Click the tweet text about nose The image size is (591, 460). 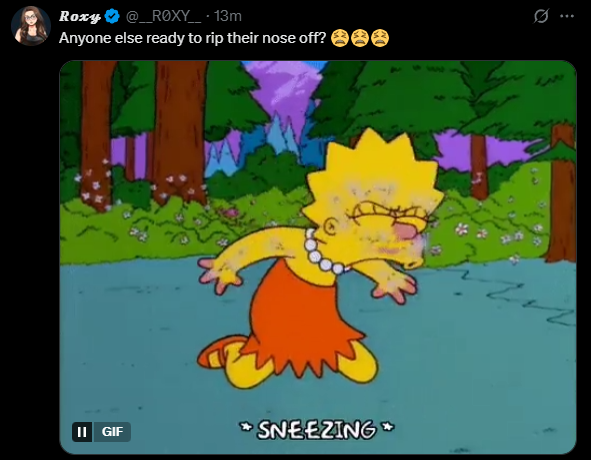[x=192, y=38]
